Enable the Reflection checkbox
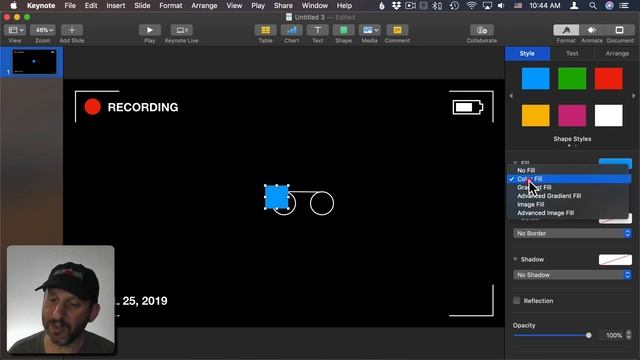The width and height of the screenshot is (640, 360). pyautogui.click(x=516, y=301)
